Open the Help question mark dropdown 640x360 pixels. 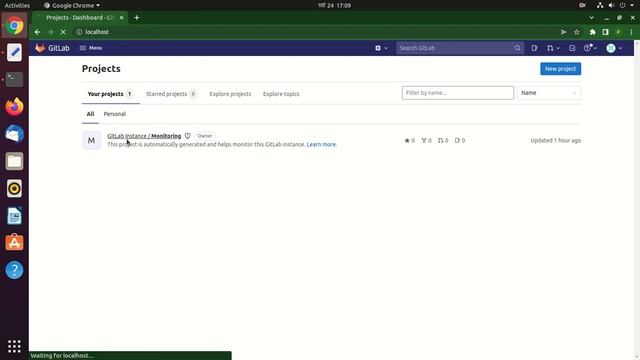[x=590, y=48]
